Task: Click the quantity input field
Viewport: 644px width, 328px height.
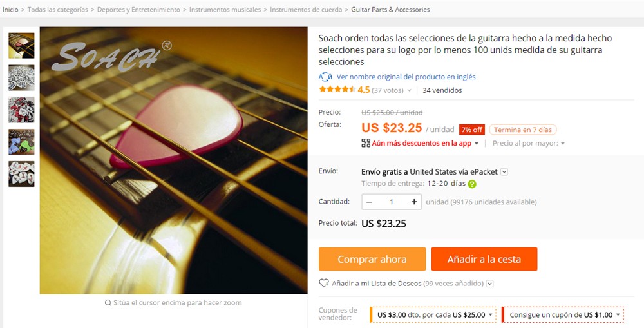Action: tap(392, 202)
